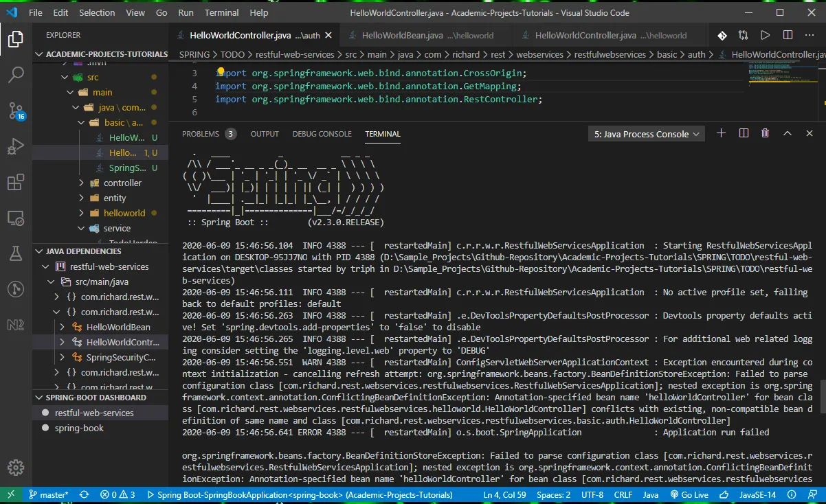Click JavaSE-14 in status bar
Image resolution: width=826 pixels, height=504 pixels.
pos(757,494)
